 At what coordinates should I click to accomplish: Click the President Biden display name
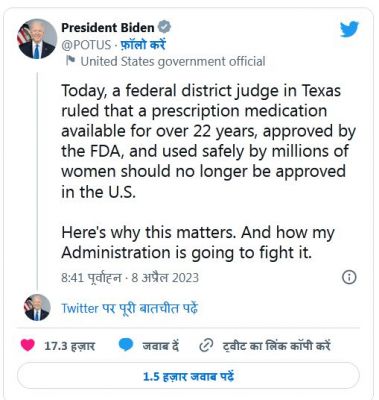pos(108,27)
